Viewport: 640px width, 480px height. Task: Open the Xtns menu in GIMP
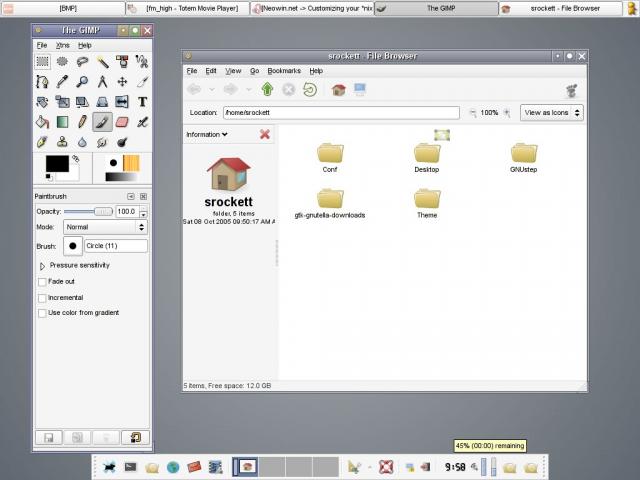[62, 45]
